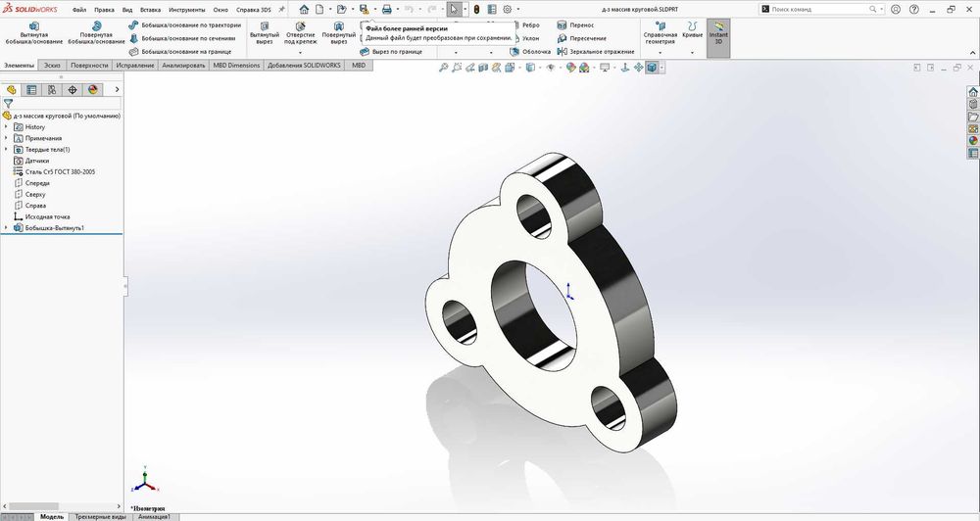Screen dimensions: 980x521
Task: Select the Ребро rib tool
Action: (525, 25)
